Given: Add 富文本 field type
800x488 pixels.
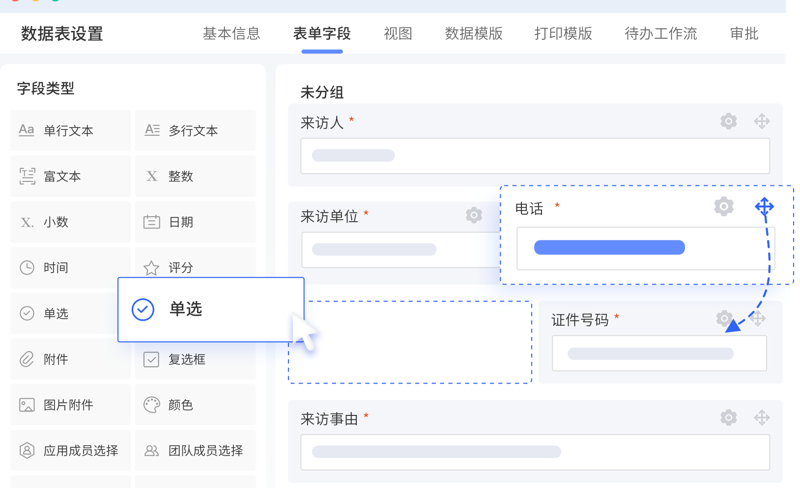Looking at the screenshot, I should (70, 176).
